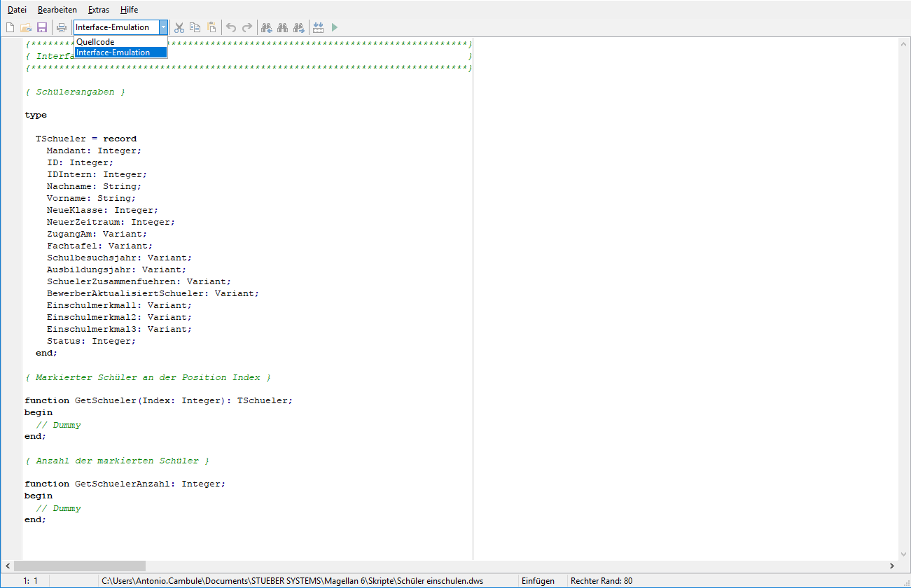Image resolution: width=911 pixels, height=588 pixels.
Task: Find previous match with binoculars left-arrow icon
Action: 266,27
